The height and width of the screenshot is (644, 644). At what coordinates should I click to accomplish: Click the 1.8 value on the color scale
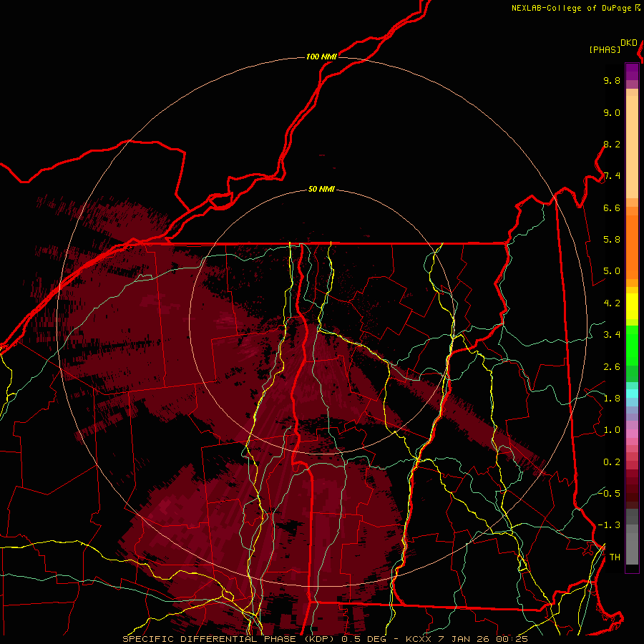coord(612,399)
